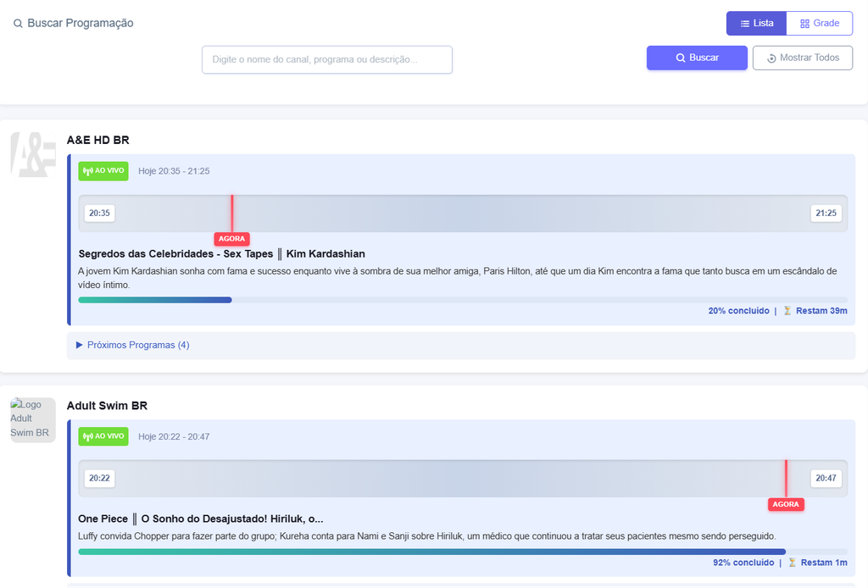This screenshot has width=868, height=588.
Task: Click the AGORA marker on the A&E timeline
Action: pos(231,239)
